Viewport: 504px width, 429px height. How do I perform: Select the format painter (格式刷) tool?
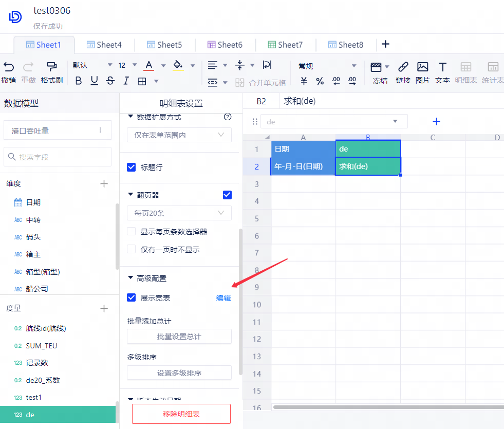point(51,66)
